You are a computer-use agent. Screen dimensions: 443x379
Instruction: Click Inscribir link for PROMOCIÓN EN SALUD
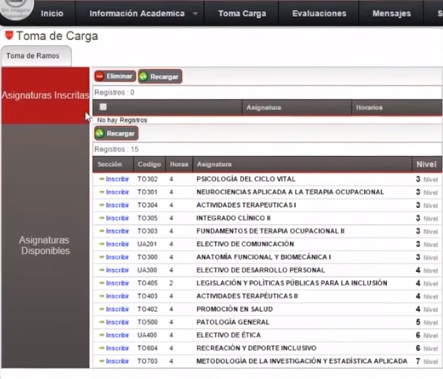coord(117,309)
